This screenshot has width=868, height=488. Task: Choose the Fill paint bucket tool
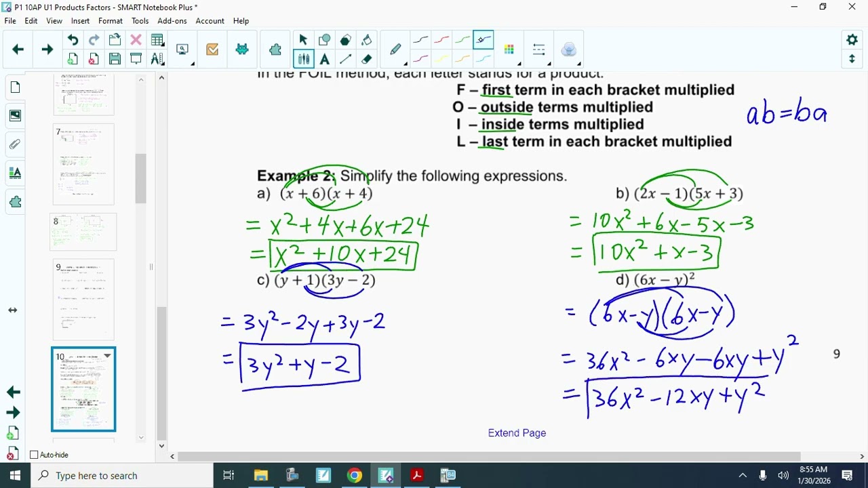[366, 40]
